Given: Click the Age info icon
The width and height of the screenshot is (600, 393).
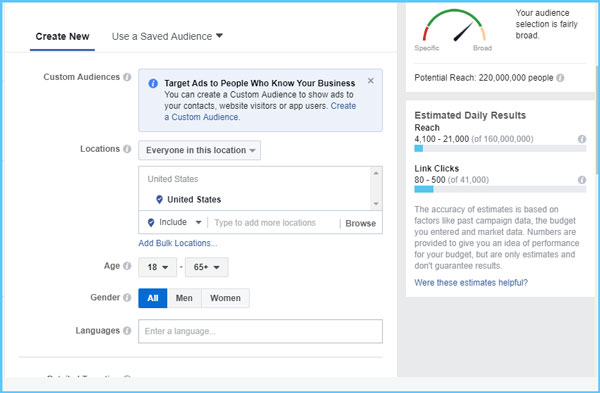Looking at the screenshot, I should [x=127, y=266].
